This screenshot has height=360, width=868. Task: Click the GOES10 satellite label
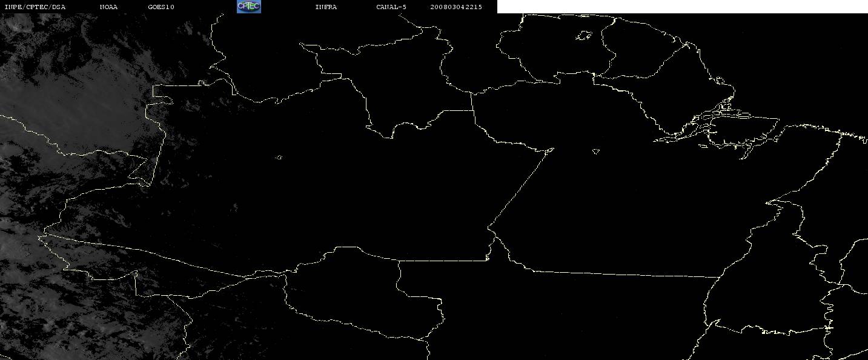pyautogui.click(x=161, y=7)
